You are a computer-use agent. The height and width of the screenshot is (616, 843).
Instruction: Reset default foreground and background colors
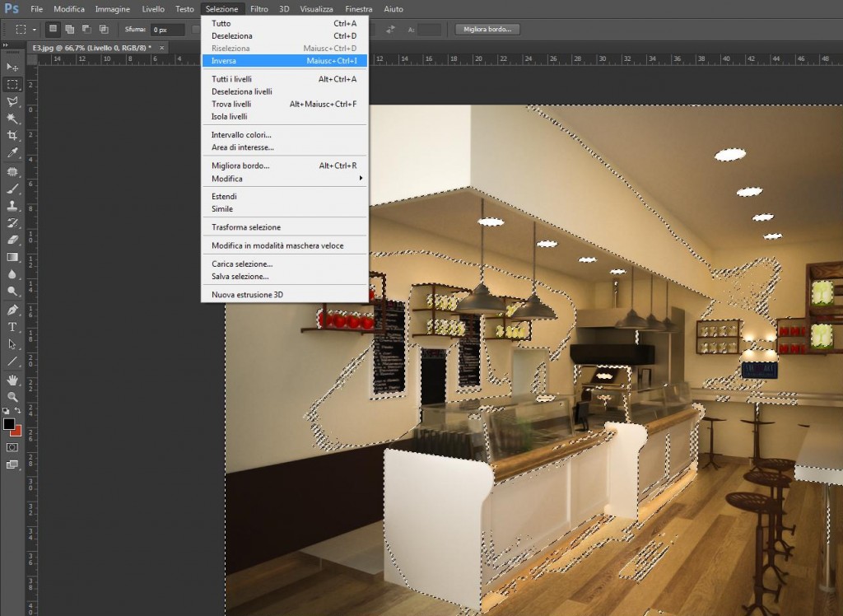pos(6,410)
